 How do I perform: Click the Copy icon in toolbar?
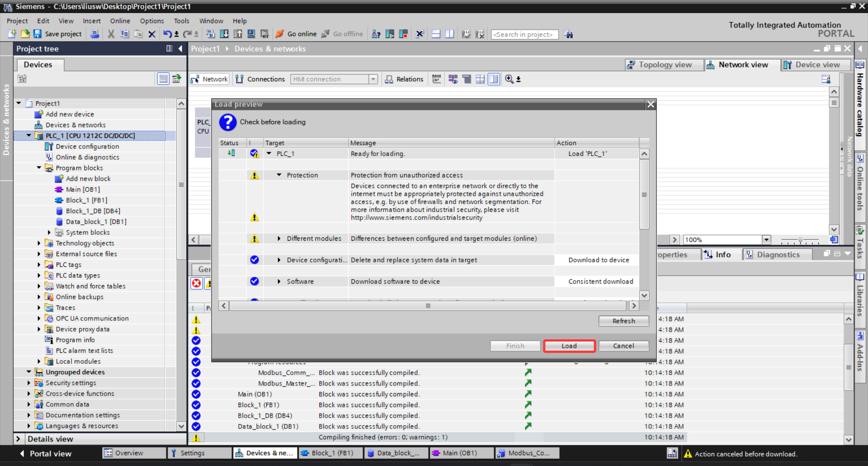click(124, 34)
